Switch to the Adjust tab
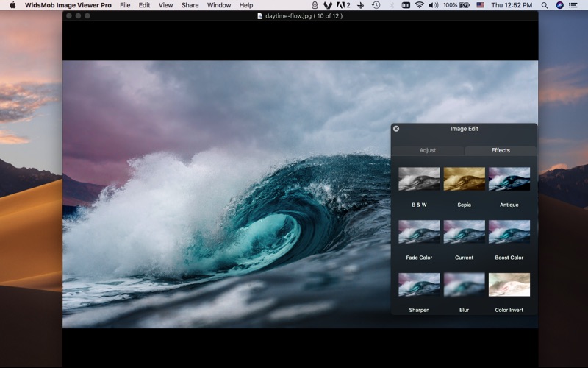 428,150
